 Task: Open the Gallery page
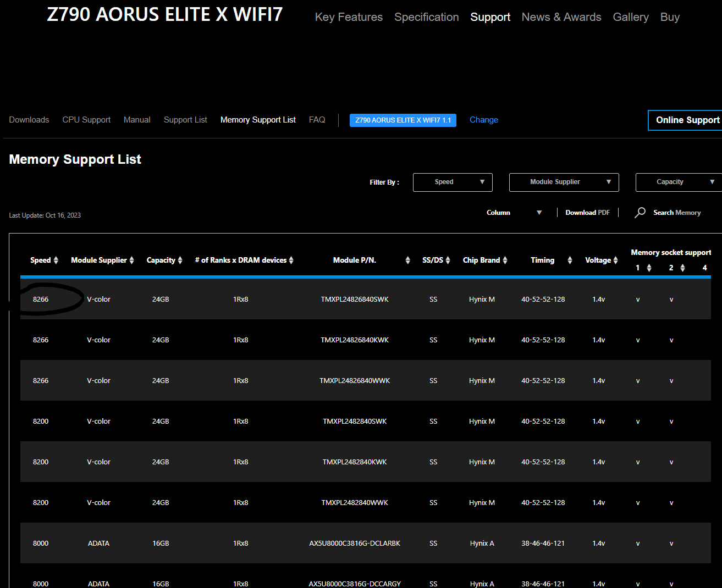point(631,17)
